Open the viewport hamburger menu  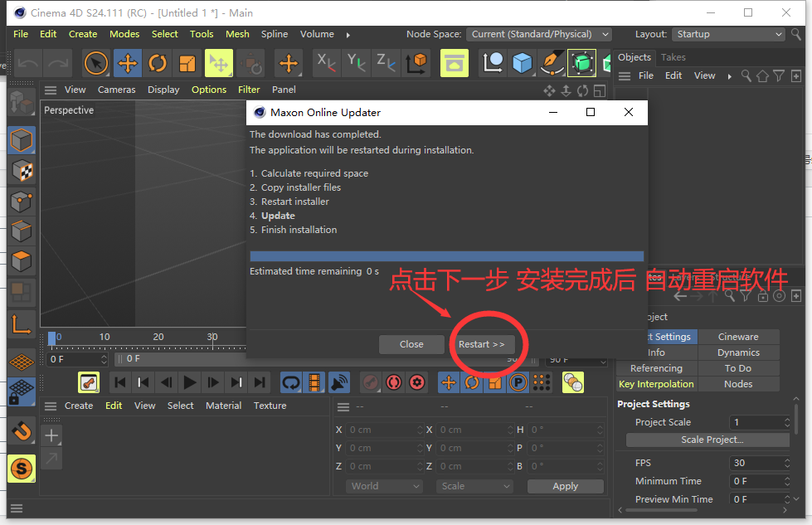click(51, 90)
